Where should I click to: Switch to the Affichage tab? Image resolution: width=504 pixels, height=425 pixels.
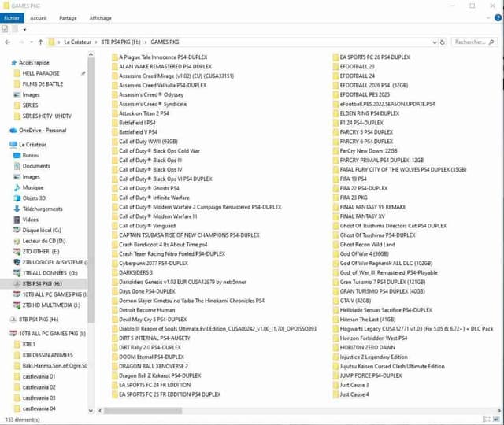pyautogui.click(x=100, y=18)
